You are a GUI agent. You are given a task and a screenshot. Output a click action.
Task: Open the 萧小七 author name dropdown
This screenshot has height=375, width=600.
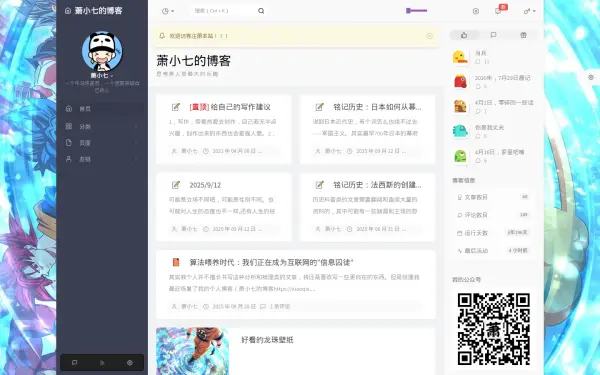[x=102, y=75]
